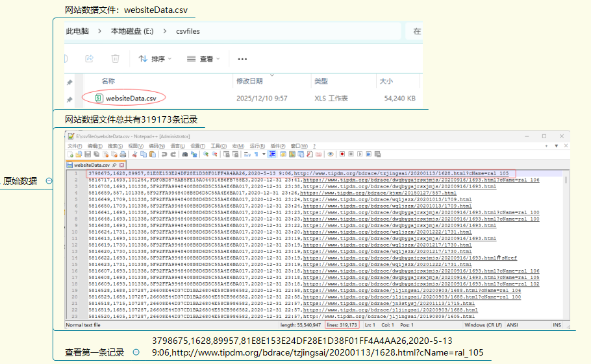Expand the 排序 sort dropdown

(x=154, y=58)
